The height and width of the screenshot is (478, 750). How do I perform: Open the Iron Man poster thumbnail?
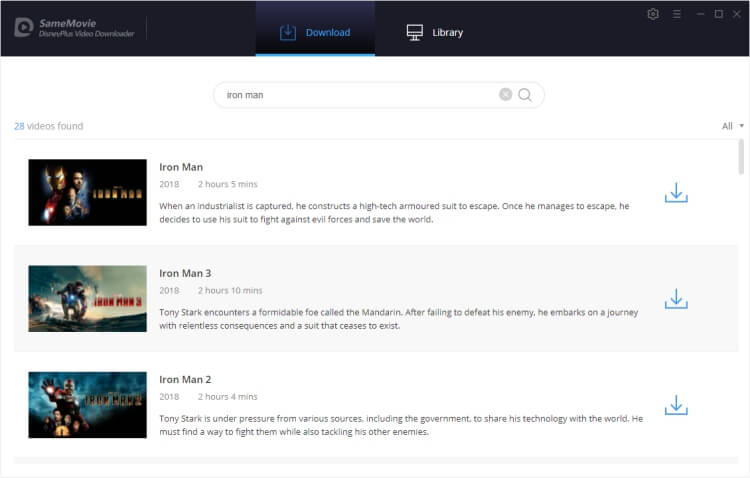click(x=88, y=192)
